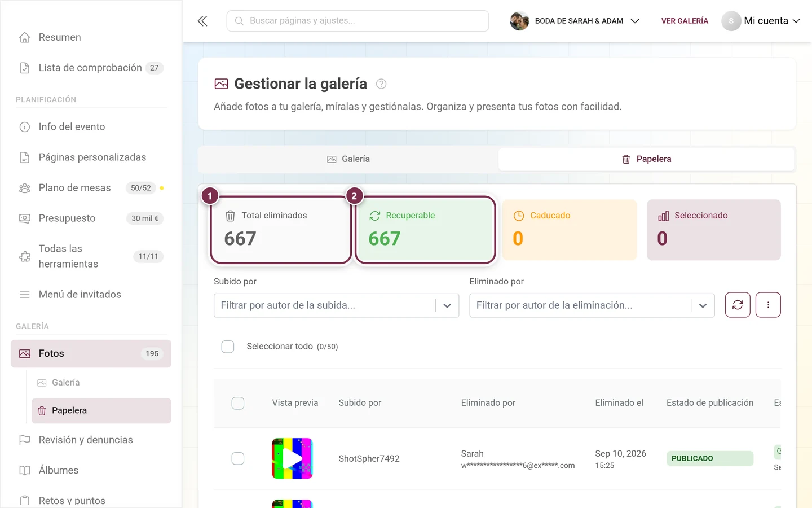Switch to the Papelera tab
Viewport: 812px width, 508px height.
646,159
